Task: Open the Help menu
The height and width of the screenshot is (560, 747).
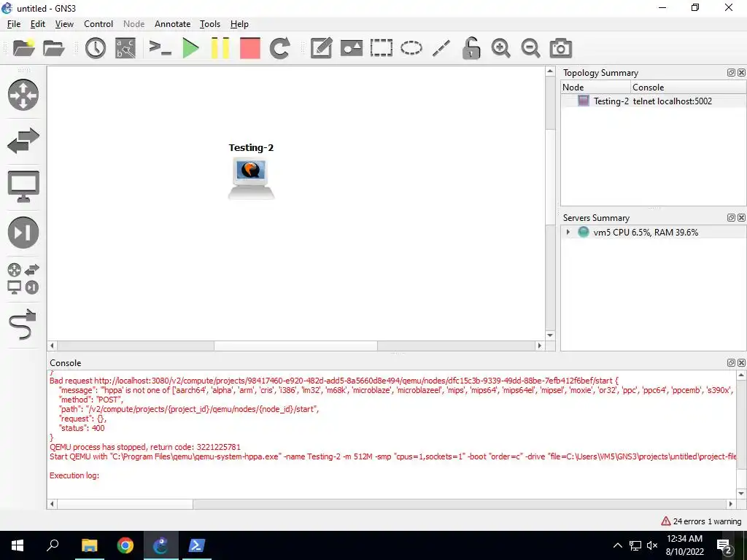Action: pyautogui.click(x=239, y=24)
